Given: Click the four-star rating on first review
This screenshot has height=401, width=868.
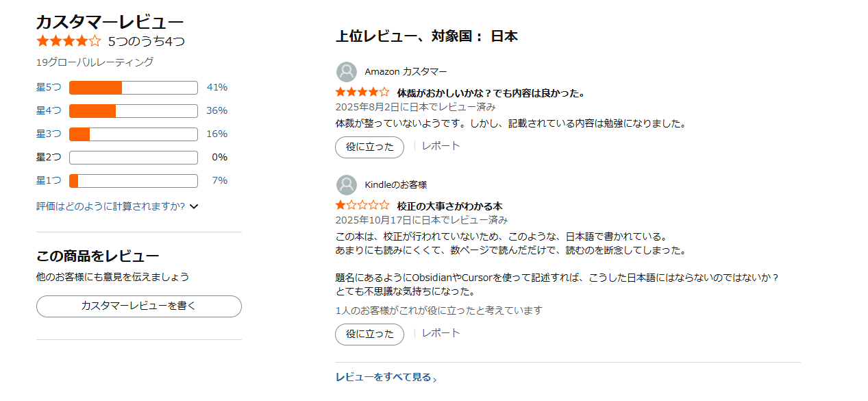Looking at the screenshot, I should click(362, 93).
